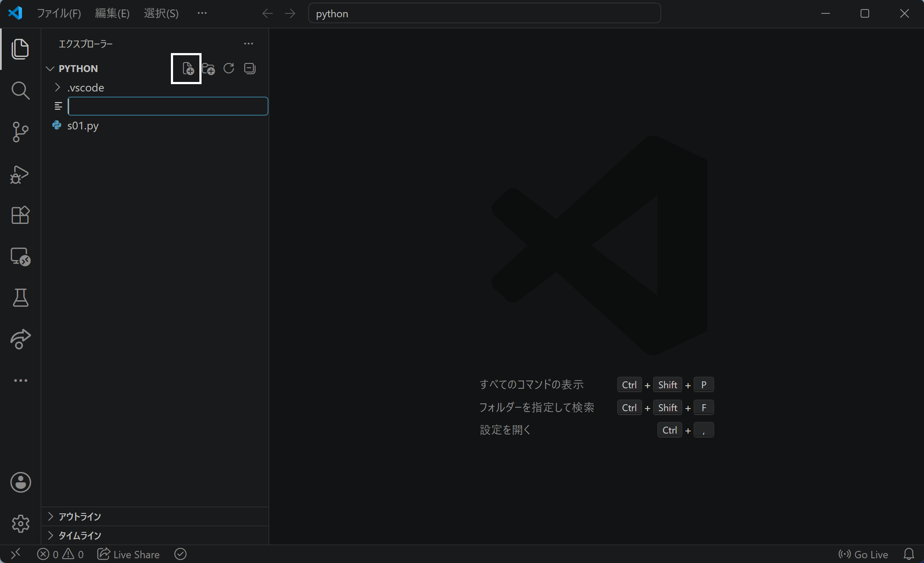Click the new file name input box

pos(168,106)
